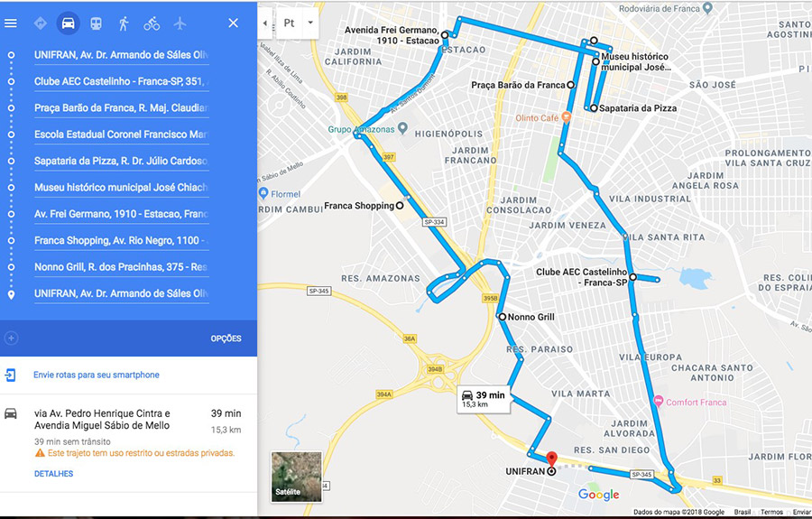Open DETALHES for the route
Viewport: 812px width, 519px height.
54,474
